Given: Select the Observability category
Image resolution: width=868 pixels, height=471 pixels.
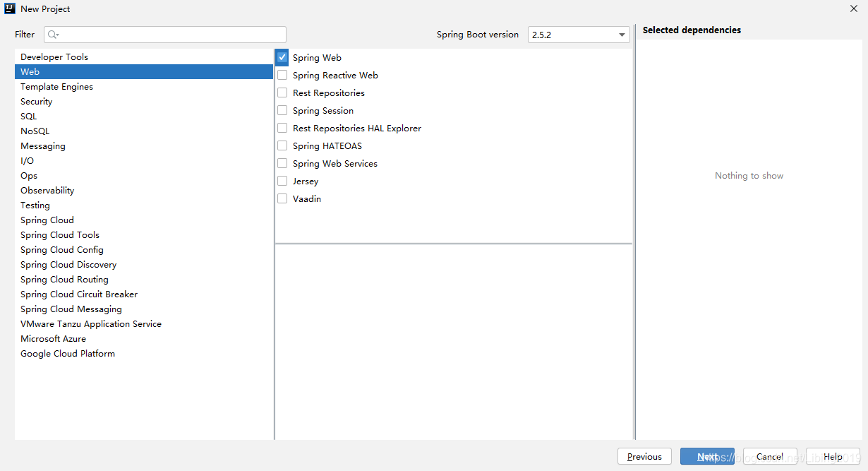Looking at the screenshot, I should (144, 190).
